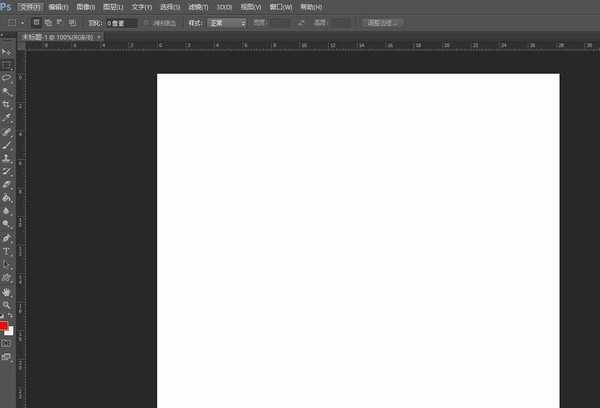Select the Clone Stamp tool
This screenshot has height=408, width=600.
pos(6,158)
